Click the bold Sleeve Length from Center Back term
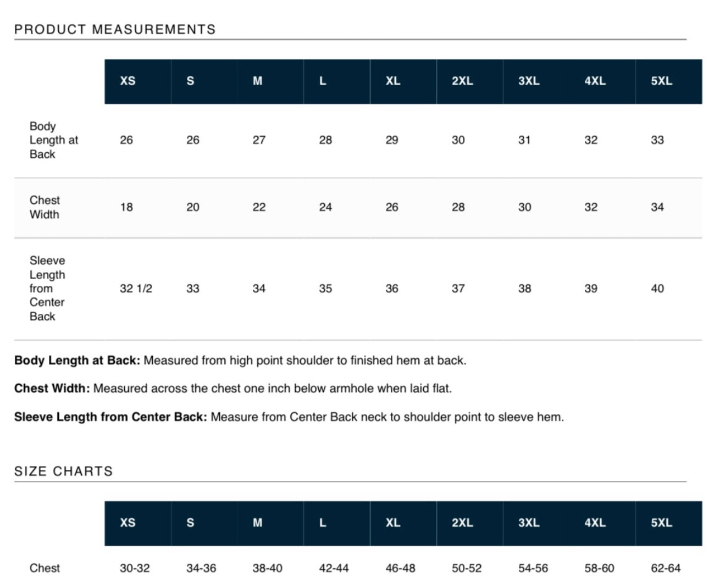This screenshot has width=709, height=588. point(110,417)
